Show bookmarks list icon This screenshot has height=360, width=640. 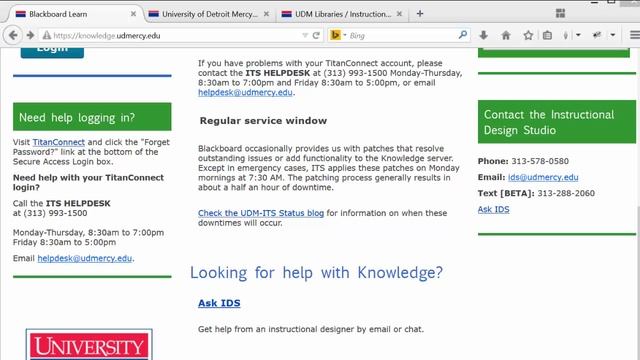[547, 36]
